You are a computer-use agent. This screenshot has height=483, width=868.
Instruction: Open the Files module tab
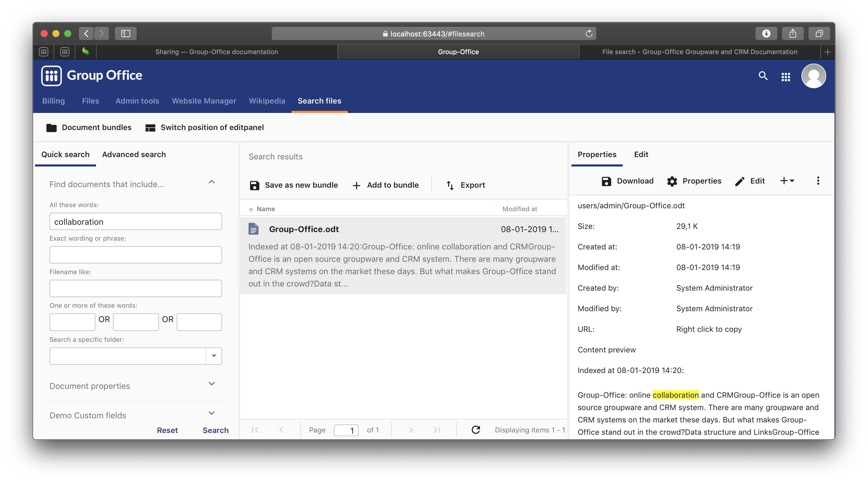pos(90,101)
